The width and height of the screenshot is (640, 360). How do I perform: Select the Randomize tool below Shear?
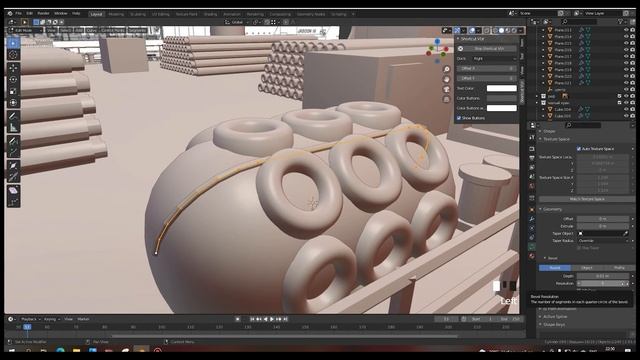click(13, 202)
